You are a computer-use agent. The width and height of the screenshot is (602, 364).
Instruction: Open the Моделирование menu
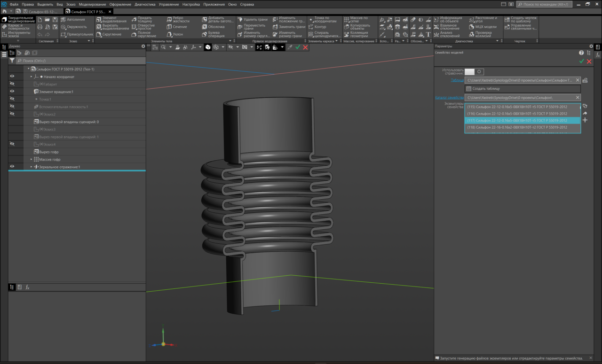93,4
